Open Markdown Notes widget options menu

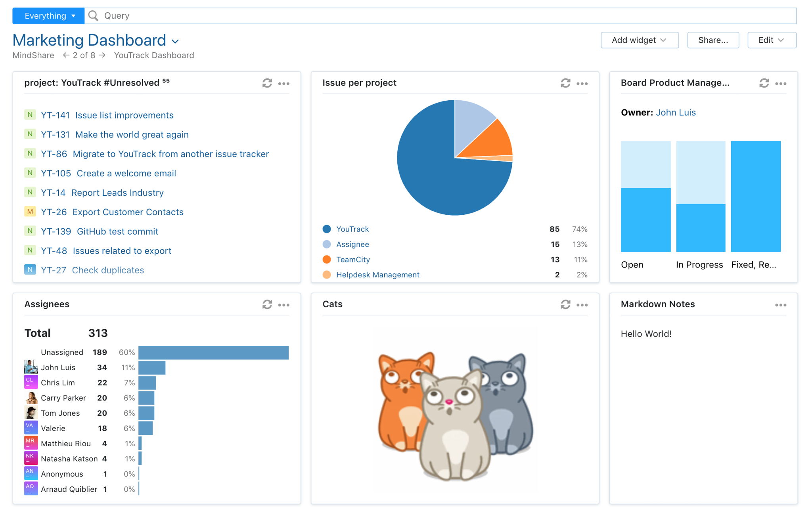coord(781,305)
